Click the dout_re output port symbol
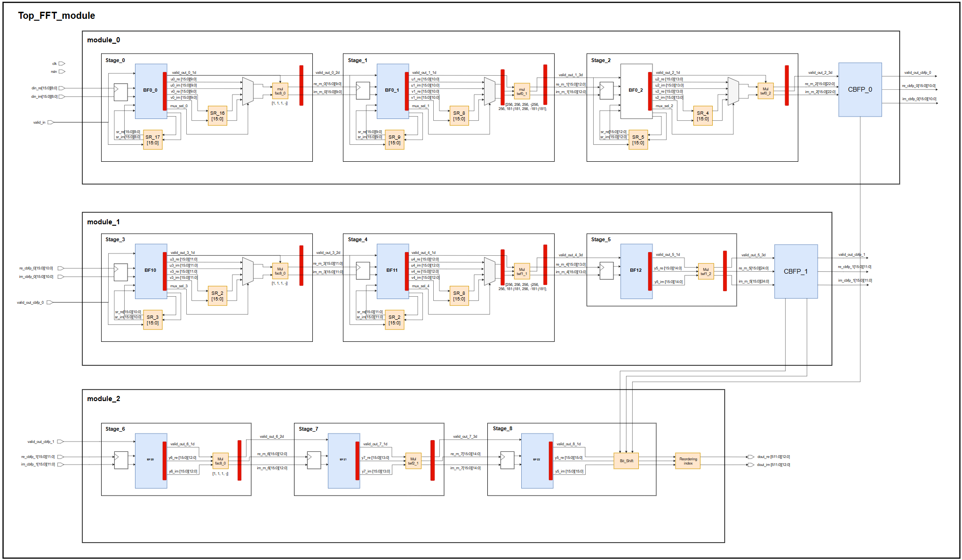Screen dimensions: 962x560 click(751, 457)
